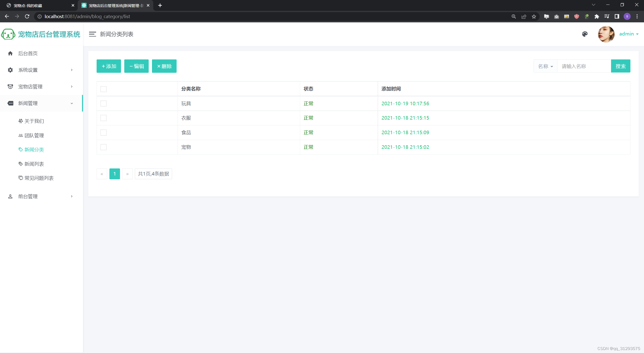Open the theme palette icon
Image resolution: width=644 pixels, height=353 pixels.
[585, 34]
